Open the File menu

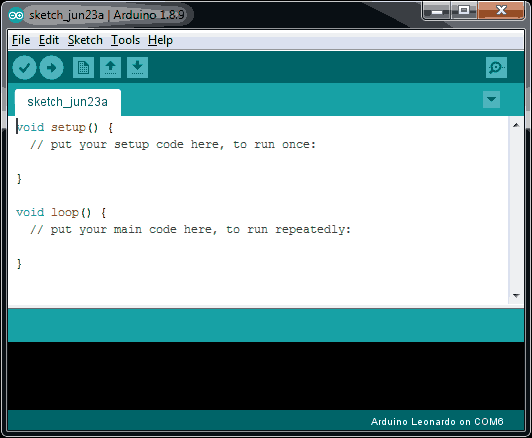[x=21, y=40]
